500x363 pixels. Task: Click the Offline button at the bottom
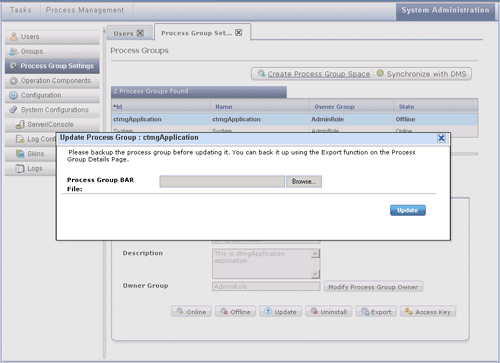pyautogui.click(x=235, y=312)
